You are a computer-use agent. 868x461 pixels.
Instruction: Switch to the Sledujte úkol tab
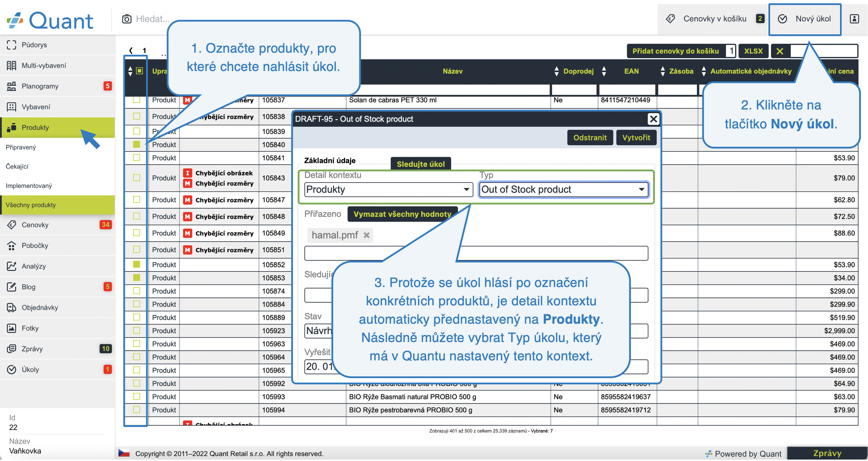[x=420, y=164]
